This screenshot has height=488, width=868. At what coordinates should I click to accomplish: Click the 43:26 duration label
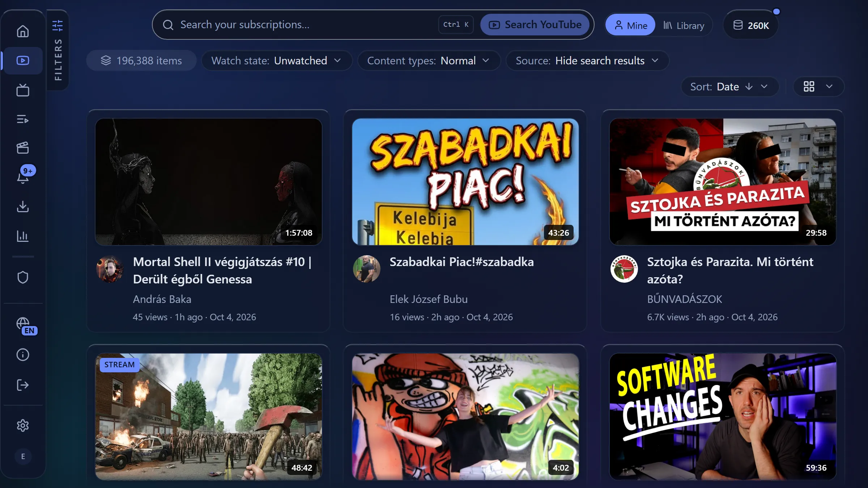tap(558, 233)
